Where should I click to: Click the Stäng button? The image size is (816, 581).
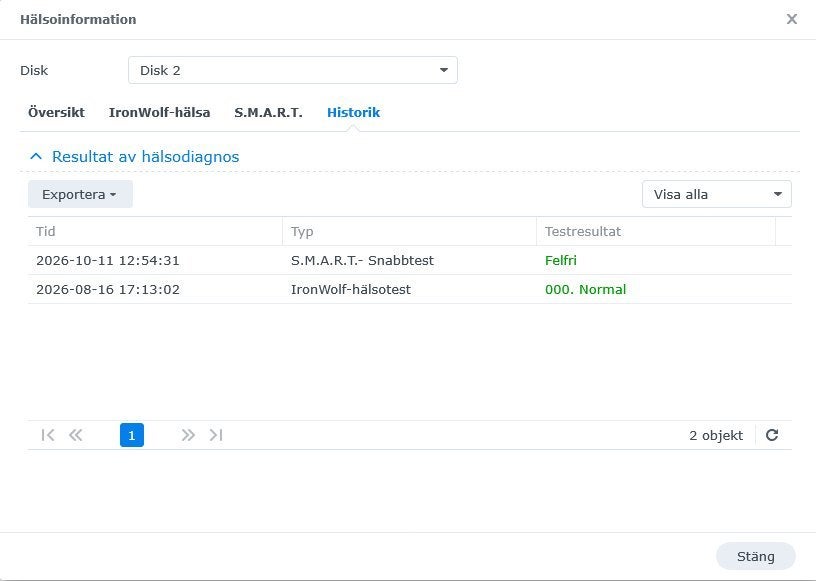(x=756, y=557)
